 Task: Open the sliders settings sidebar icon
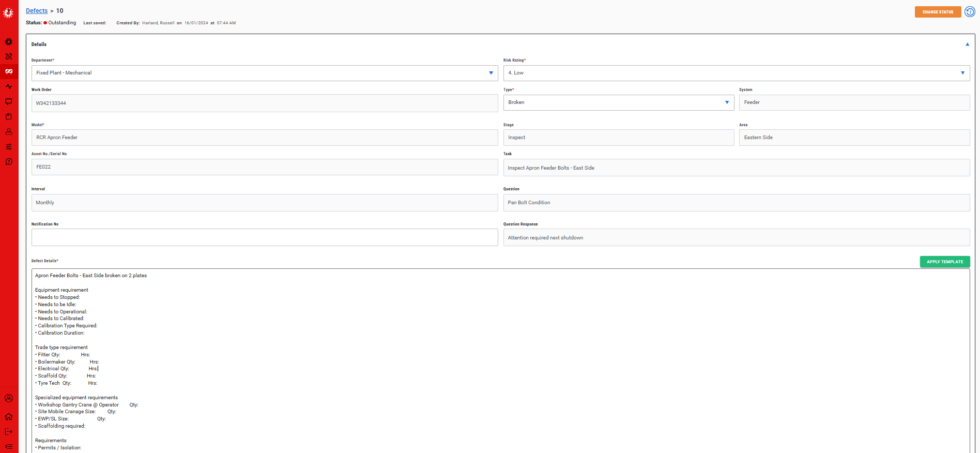pyautogui.click(x=9, y=146)
